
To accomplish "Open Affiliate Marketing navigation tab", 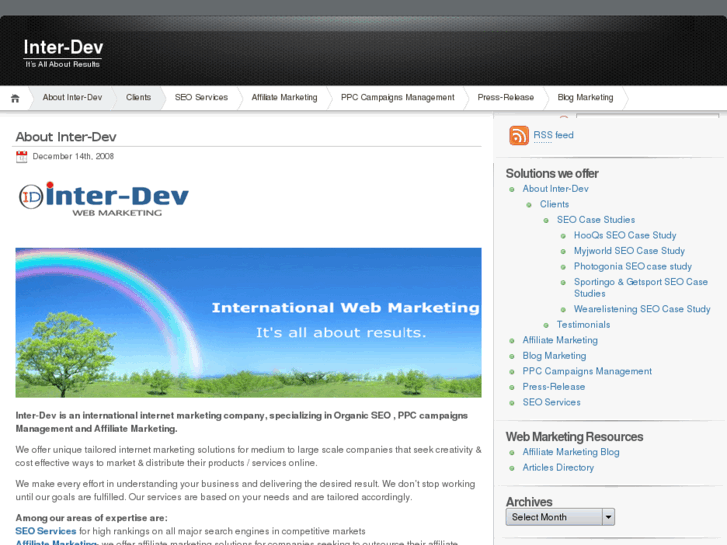I will tap(284, 97).
